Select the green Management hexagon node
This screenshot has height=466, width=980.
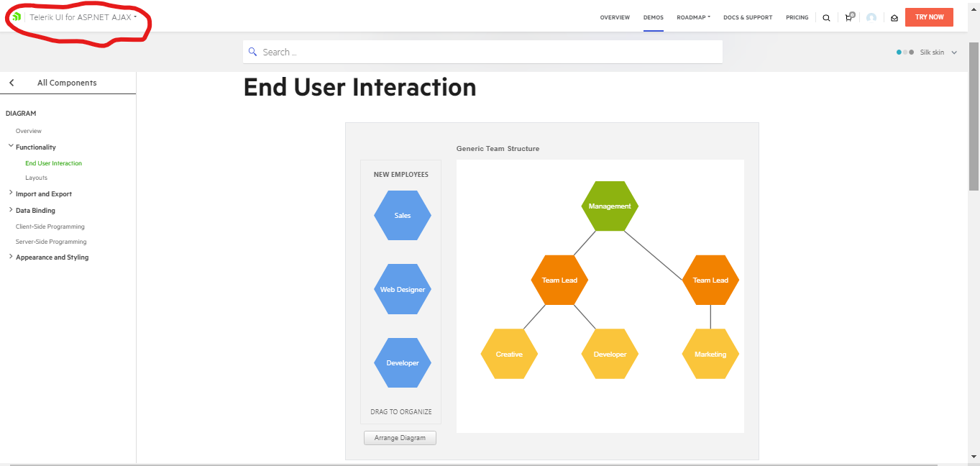[x=610, y=206]
